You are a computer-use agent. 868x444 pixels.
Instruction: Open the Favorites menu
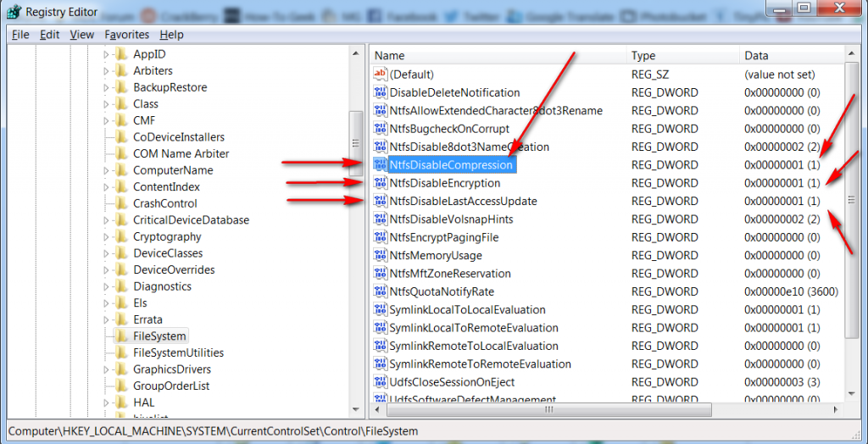(127, 35)
